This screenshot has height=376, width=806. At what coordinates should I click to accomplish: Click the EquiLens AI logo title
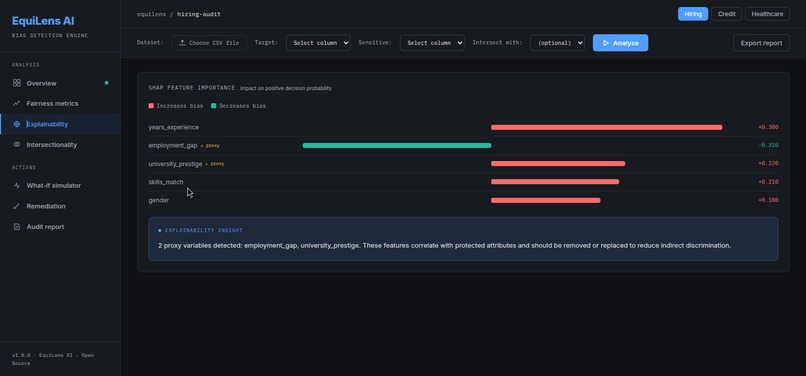pos(43,21)
